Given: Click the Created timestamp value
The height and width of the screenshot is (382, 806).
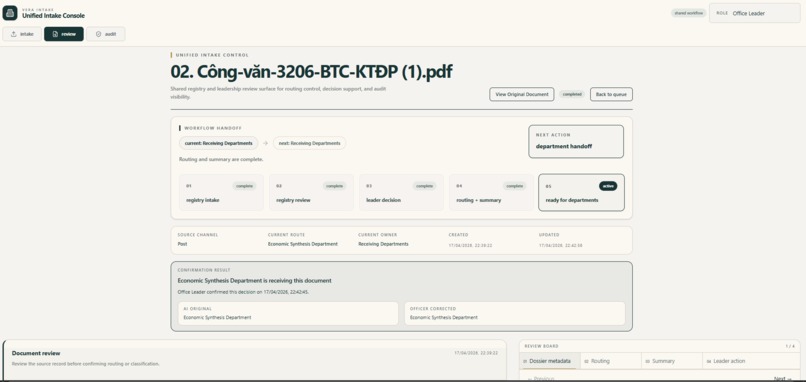Looking at the screenshot, I should tap(470, 245).
